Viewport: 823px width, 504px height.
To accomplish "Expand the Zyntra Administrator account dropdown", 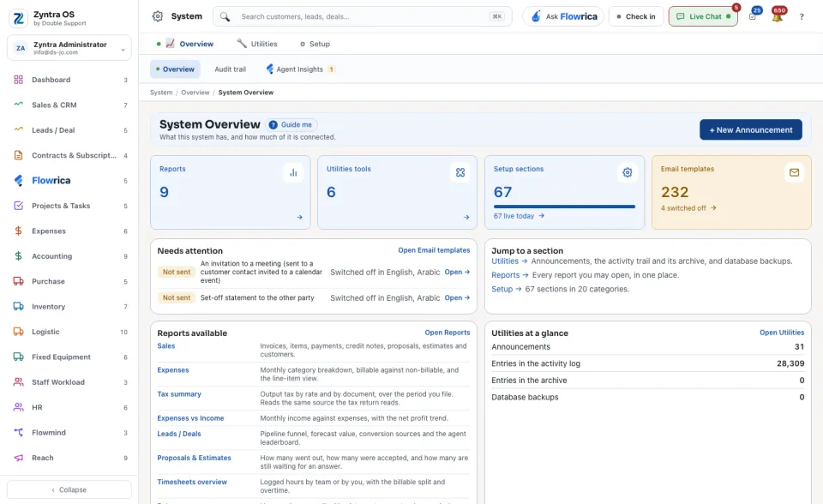I will click(x=69, y=48).
